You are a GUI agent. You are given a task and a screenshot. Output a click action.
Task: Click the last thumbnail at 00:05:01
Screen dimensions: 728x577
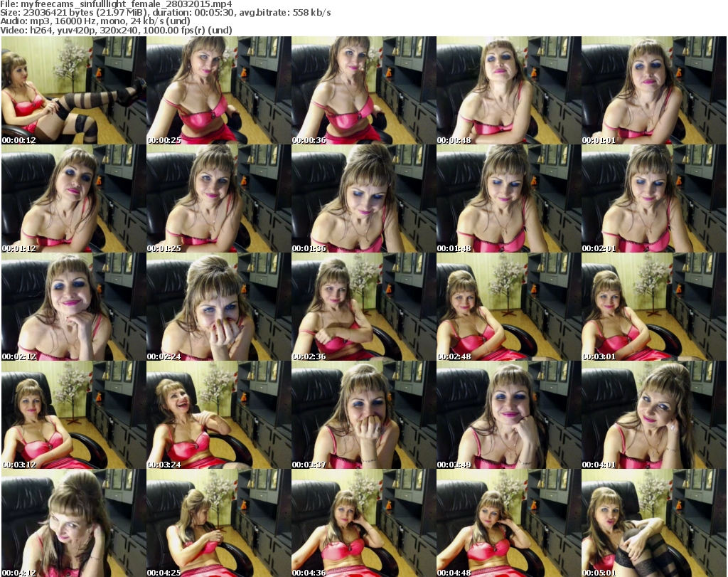[654, 524]
